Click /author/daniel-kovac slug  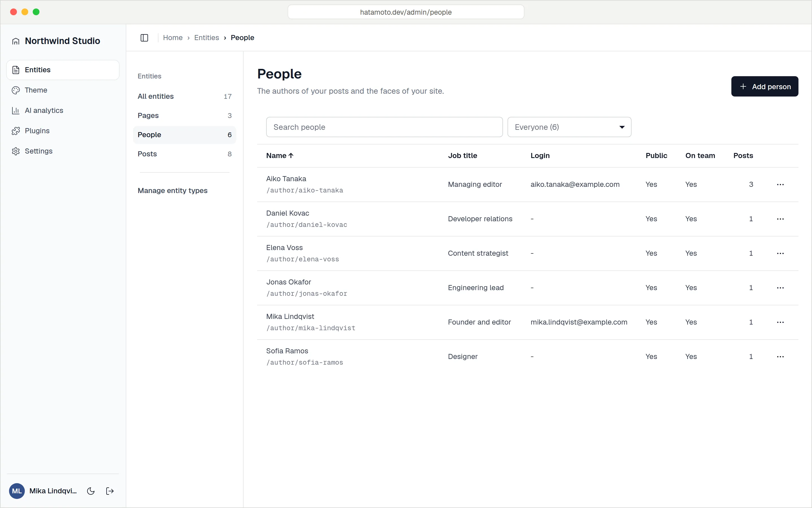[307, 225]
